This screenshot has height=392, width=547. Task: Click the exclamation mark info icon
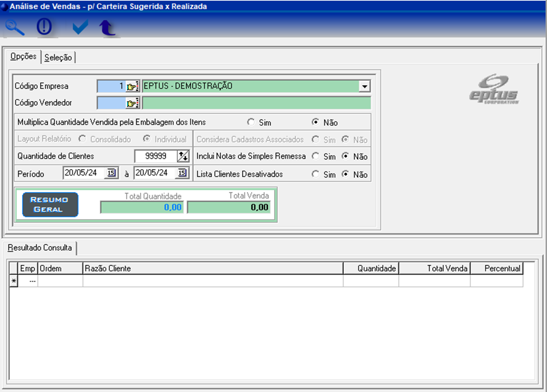click(x=44, y=27)
